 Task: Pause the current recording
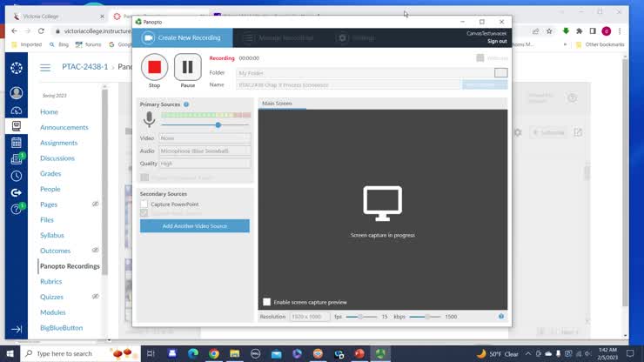(187, 67)
